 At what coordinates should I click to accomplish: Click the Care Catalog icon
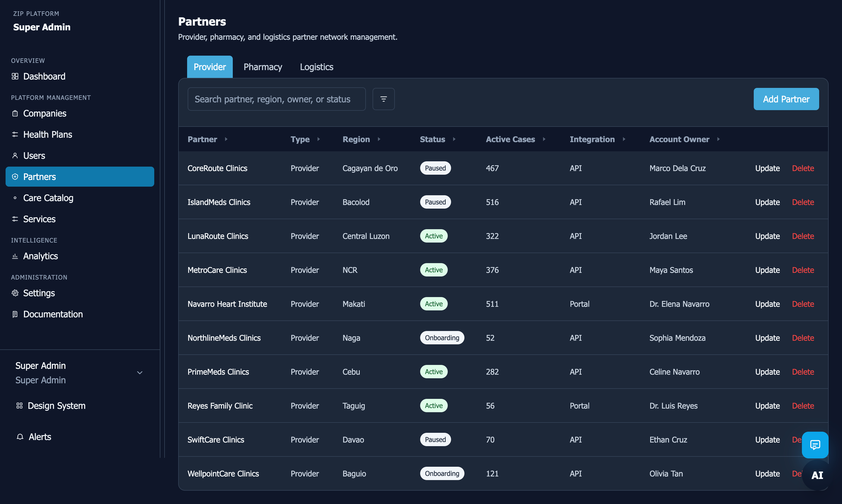(x=15, y=198)
